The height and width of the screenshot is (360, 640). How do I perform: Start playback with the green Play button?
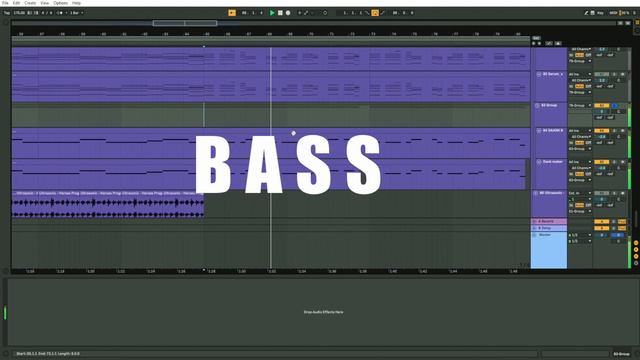click(272, 13)
